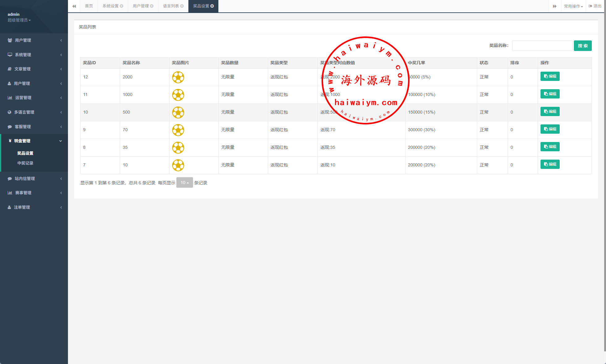Click 编辑 button for prize ID 9
This screenshot has height=364, width=606.
(x=550, y=129)
